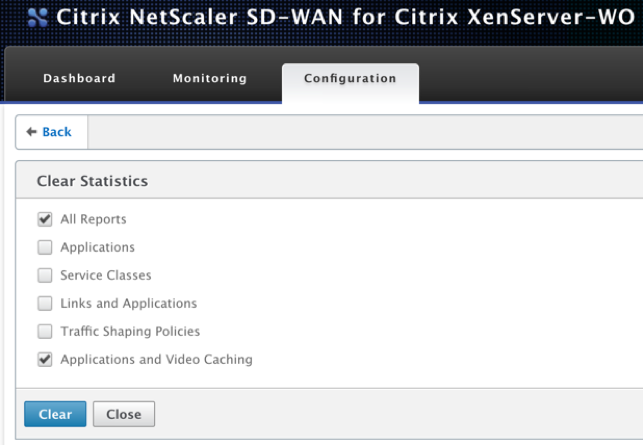Click the Citrix logo icon in header

pyautogui.click(x=38, y=18)
